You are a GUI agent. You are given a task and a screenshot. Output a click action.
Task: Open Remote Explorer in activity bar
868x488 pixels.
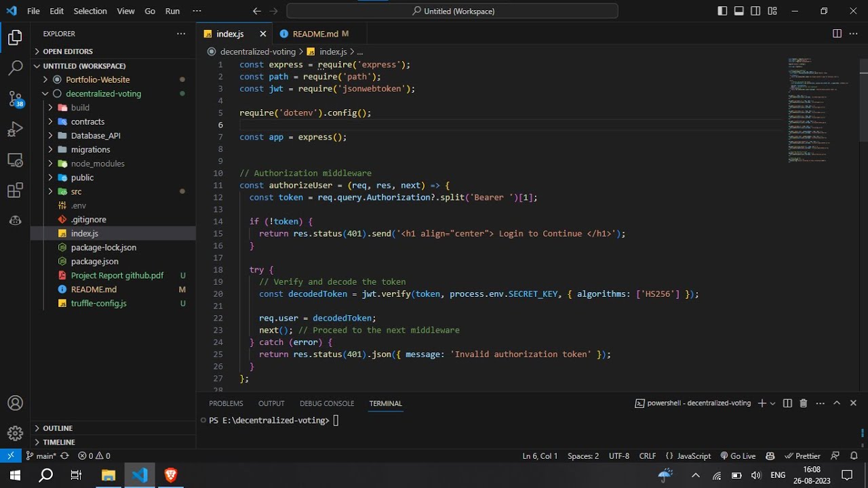pyautogui.click(x=15, y=160)
